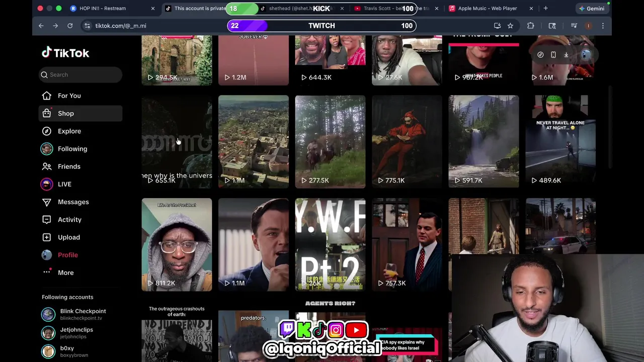Open the 'universe' video with 655.1K views
Image resolution: width=644 pixels, height=362 pixels.
(177, 141)
